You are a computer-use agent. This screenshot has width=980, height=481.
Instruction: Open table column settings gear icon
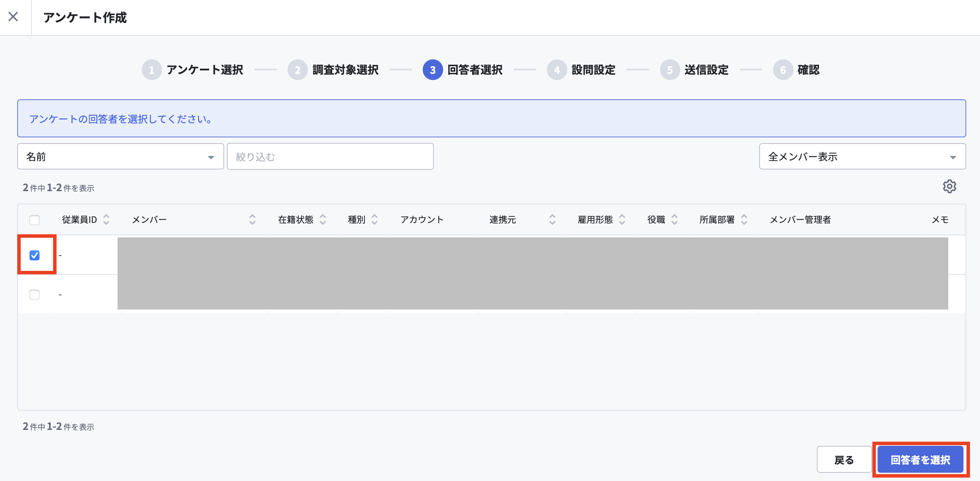[x=949, y=186]
